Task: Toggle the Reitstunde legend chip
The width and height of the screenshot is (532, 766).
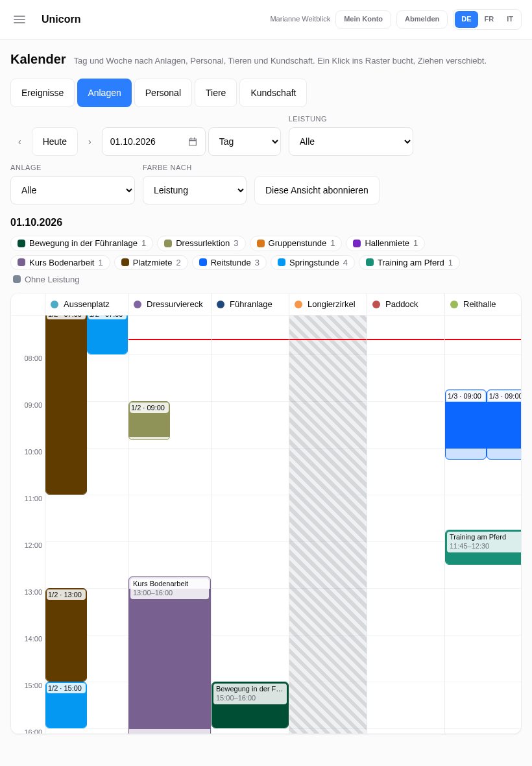Action: click(229, 263)
